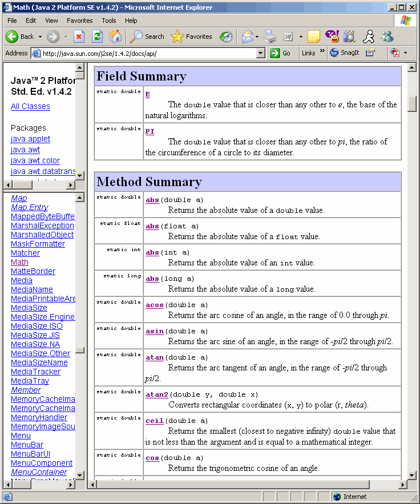Open the atan2 method link
The width and height of the screenshot is (420, 504).
click(157, 394)
